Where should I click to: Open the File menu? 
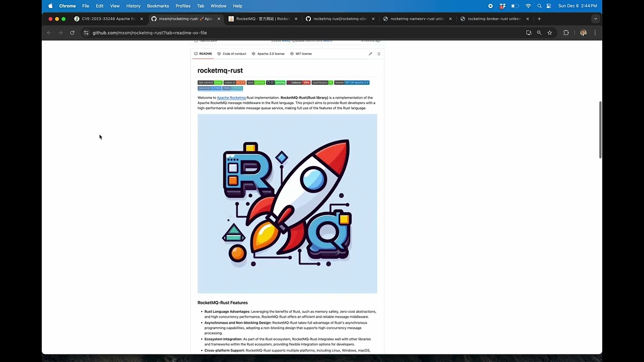tap(86, 6)
